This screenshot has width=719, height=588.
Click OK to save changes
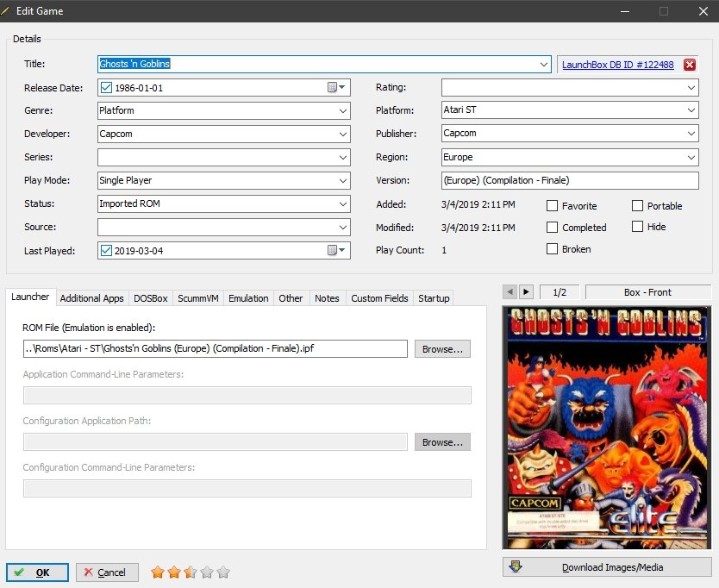point(37,572)
